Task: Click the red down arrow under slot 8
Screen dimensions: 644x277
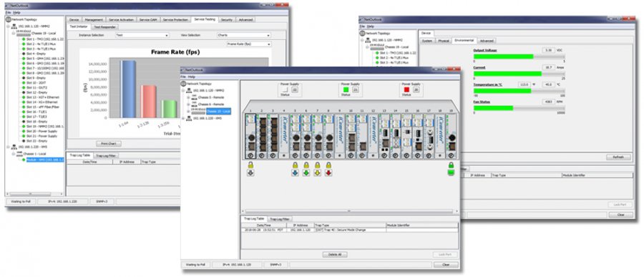Action: 328,173
